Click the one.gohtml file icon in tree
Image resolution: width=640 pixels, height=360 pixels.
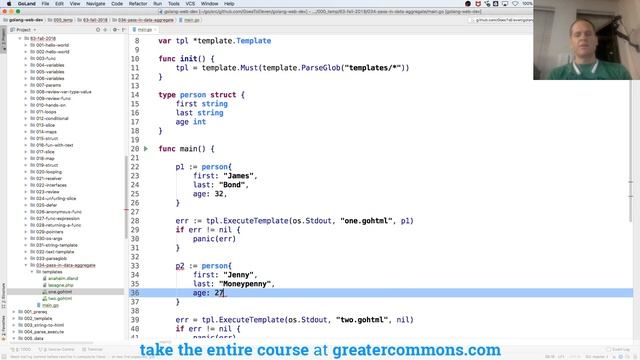click(x=44, y=292)
